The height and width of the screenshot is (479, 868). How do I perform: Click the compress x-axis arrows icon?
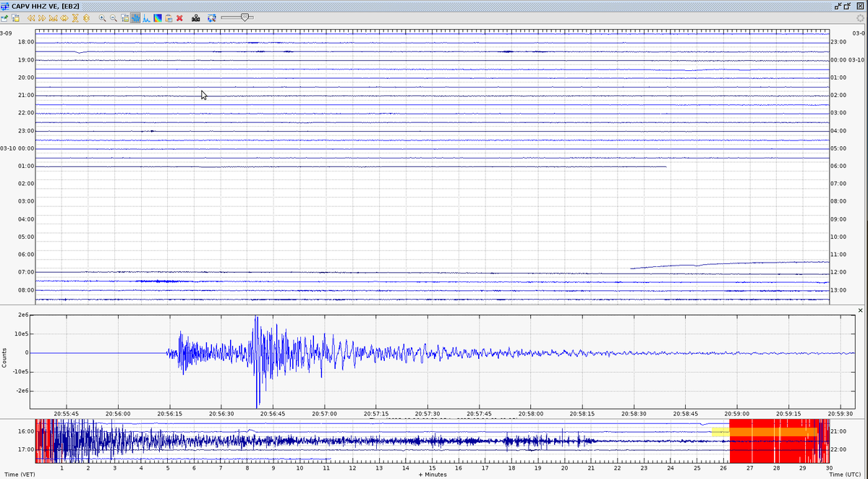53,18
